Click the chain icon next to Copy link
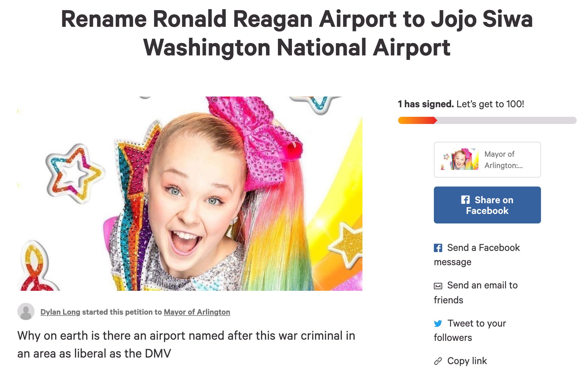This screenshot has width=588, height=379. tap(438, 361)
